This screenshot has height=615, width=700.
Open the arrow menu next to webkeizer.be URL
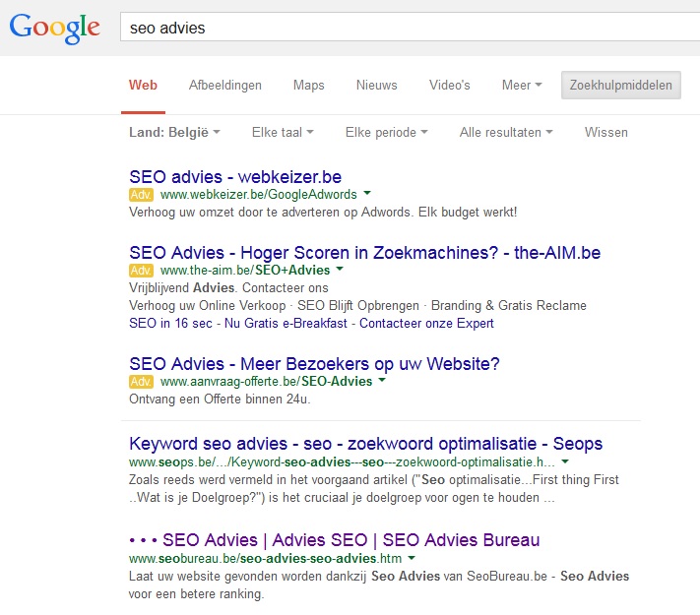pos(367,193)
